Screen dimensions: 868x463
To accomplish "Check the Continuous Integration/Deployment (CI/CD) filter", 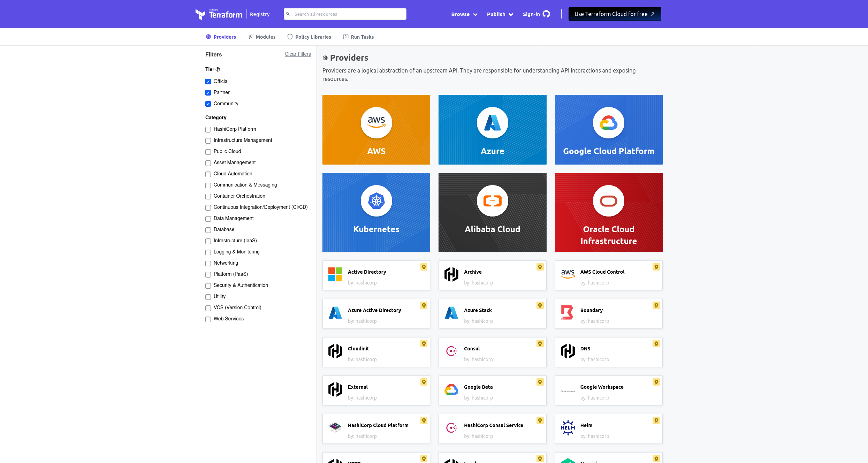I will point(208,208).
